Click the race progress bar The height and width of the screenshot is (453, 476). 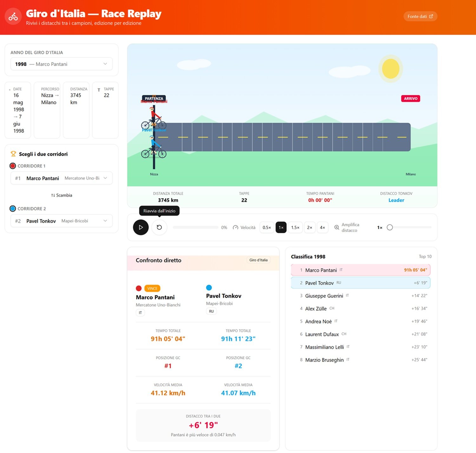tap(195, 227)
